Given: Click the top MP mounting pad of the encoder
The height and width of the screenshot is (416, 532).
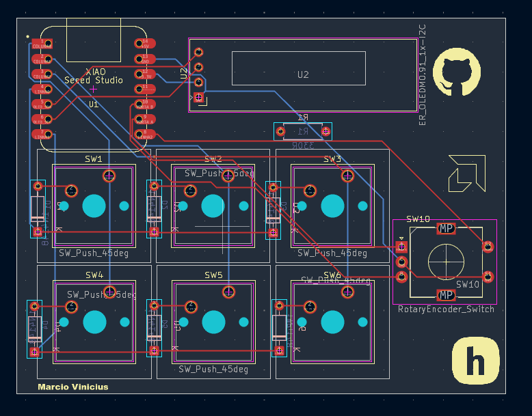Looking at the screenshot, I should pyautogui.click(x=446, y=229).
